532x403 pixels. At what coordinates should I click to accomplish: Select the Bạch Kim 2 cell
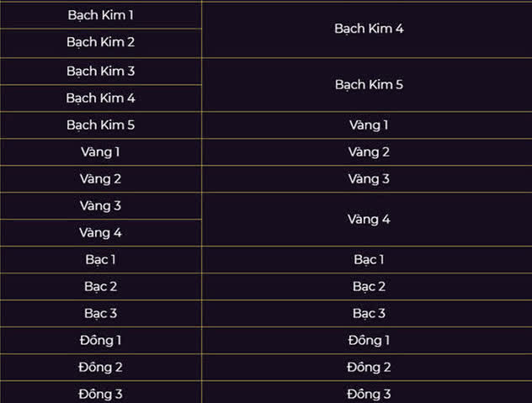(100, 42)
